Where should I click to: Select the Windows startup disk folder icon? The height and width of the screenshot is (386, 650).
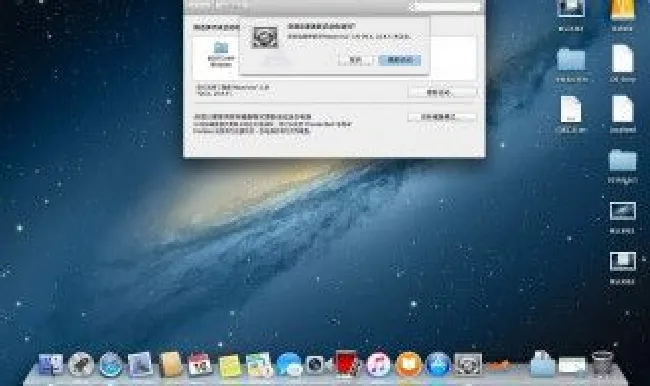221,48
